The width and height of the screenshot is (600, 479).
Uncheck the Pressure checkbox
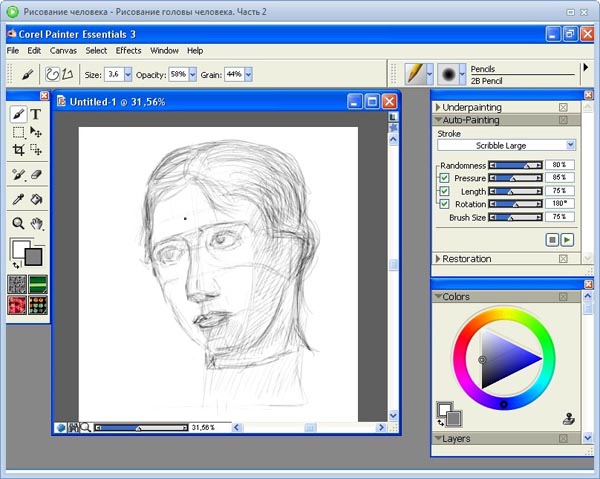coord(444,178)
